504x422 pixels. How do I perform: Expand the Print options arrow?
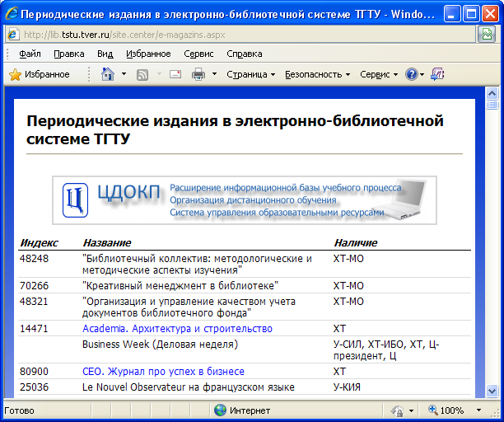coord(214,74)
